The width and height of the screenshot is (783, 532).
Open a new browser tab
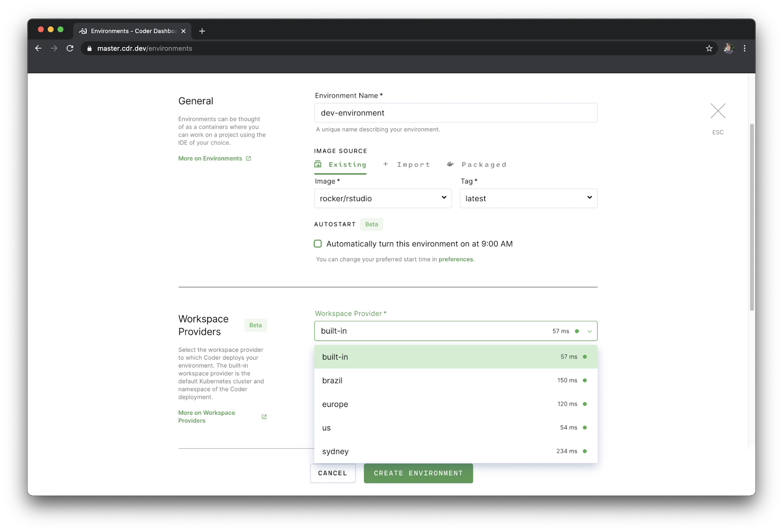(x=202, y=31)
